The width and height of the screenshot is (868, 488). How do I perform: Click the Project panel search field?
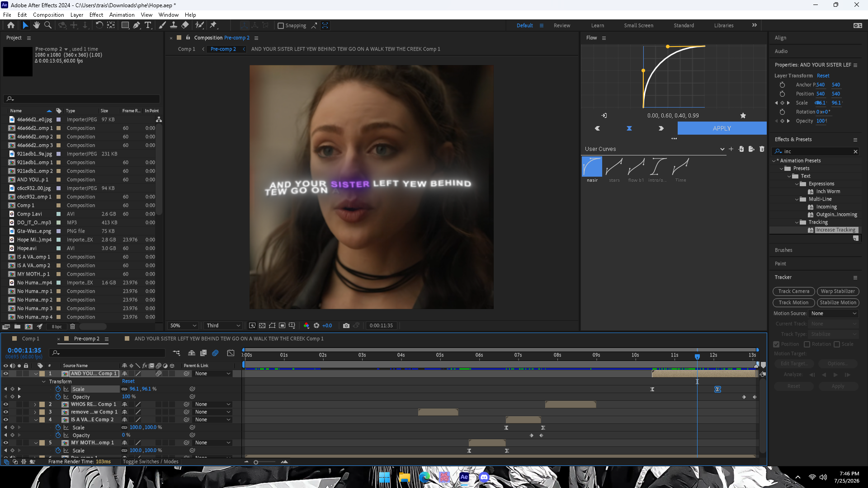click(x=82, y=99)
